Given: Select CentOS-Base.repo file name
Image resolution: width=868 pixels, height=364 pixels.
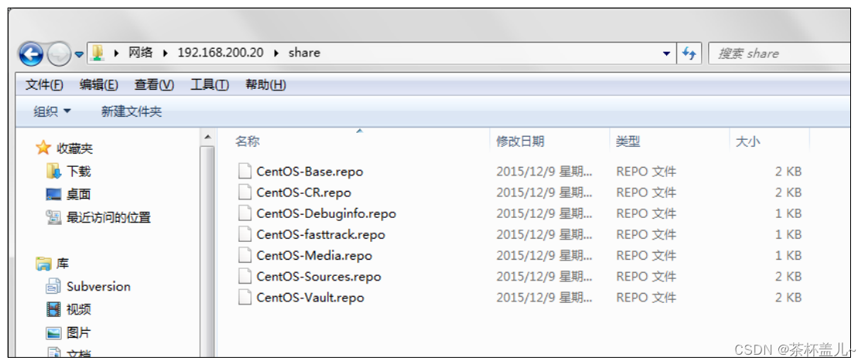Looking at the screenshot, I should (x=310, y=172).
